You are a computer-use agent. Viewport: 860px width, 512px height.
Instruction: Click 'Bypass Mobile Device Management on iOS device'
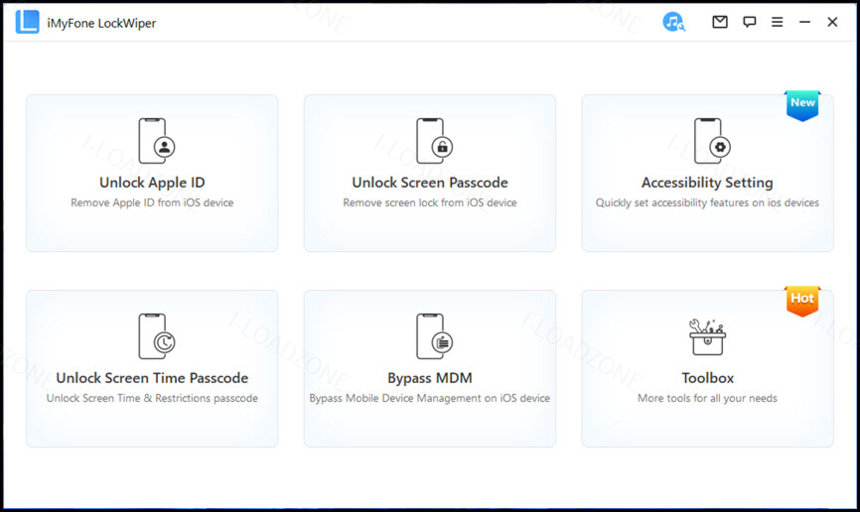pos(430,399)
